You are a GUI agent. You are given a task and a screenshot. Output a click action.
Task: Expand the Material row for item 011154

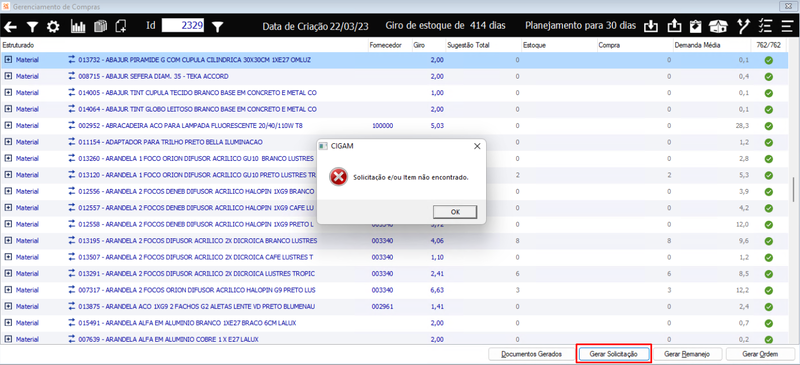(8, 141)
